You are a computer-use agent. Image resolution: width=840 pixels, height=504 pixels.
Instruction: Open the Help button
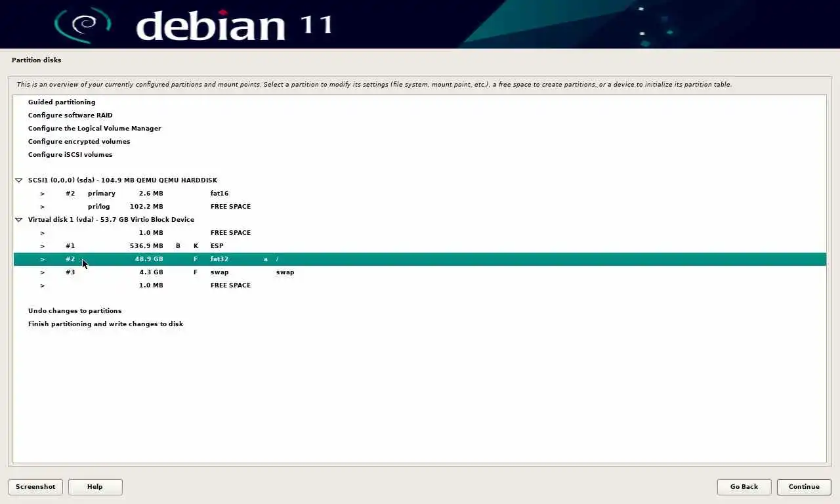[95, 487]
